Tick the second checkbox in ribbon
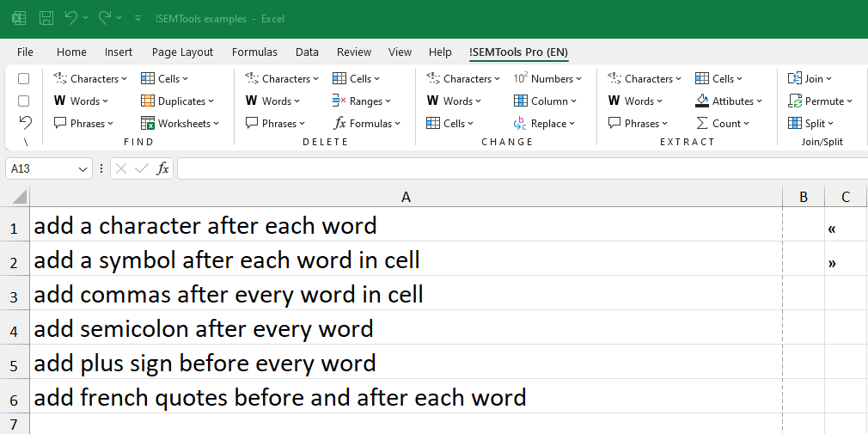 tap(24, 101)
